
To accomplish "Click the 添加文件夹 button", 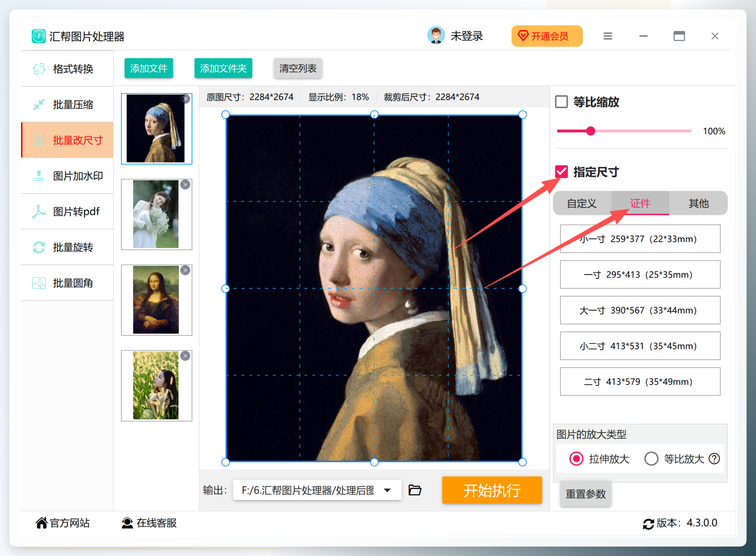I will coord(223,68).
